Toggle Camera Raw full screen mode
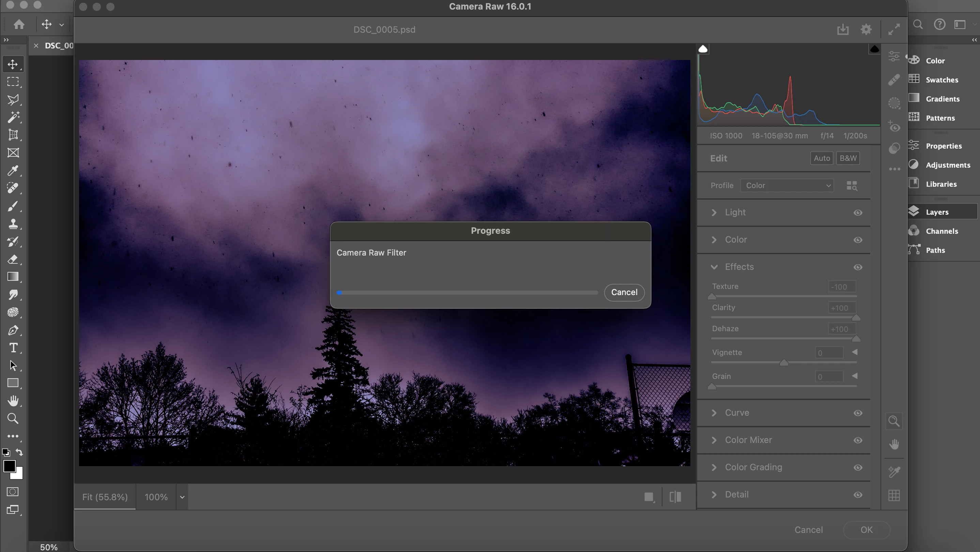980x552 pixels. (894, 29)
